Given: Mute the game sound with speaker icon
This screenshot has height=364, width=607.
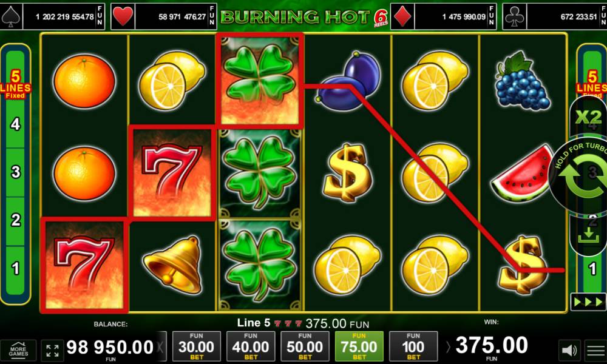Looking at the screenshot, I should [x=569, y=351].
